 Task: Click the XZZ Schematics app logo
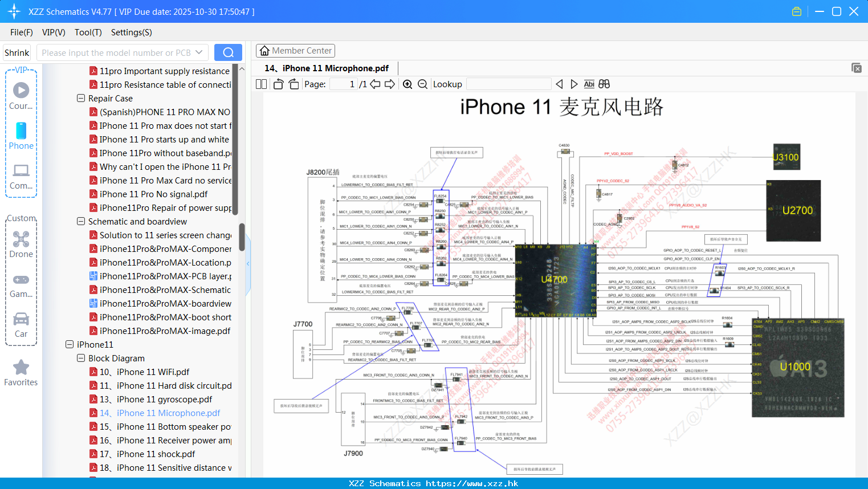[14, 11]
